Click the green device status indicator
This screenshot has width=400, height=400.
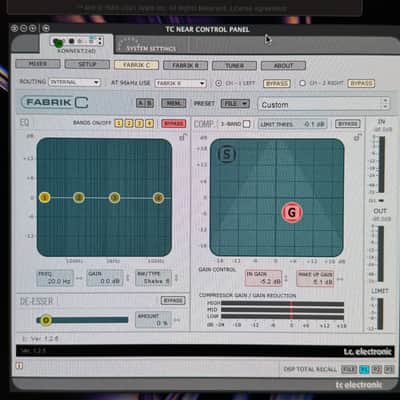pos(58,42)
